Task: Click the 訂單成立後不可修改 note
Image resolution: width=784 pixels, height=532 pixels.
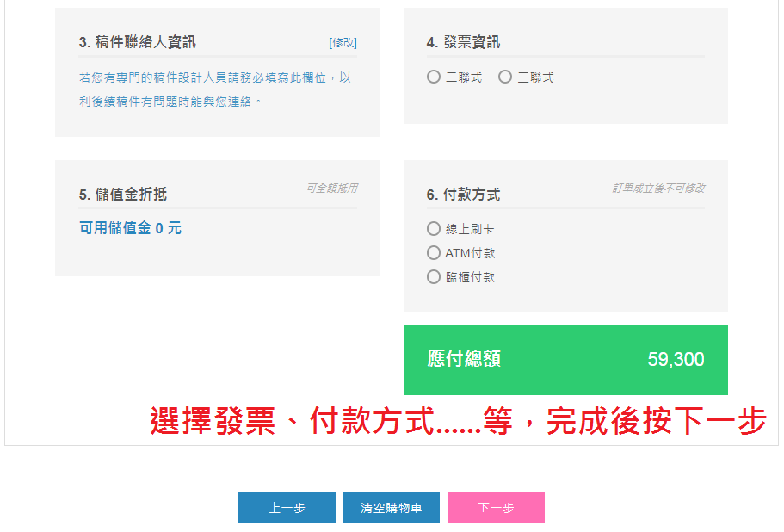Action: [658, 188]
